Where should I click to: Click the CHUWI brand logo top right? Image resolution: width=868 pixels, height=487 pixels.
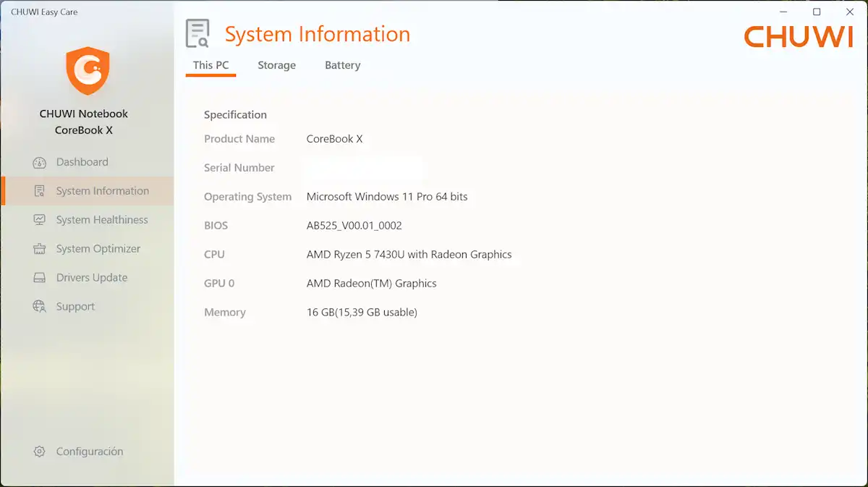tap(799, 37)
